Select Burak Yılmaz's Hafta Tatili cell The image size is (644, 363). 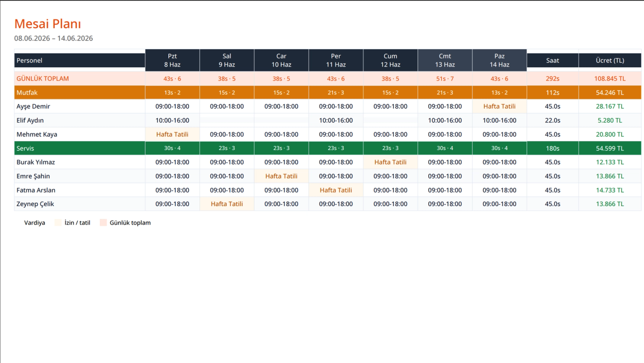pos(391,162)
